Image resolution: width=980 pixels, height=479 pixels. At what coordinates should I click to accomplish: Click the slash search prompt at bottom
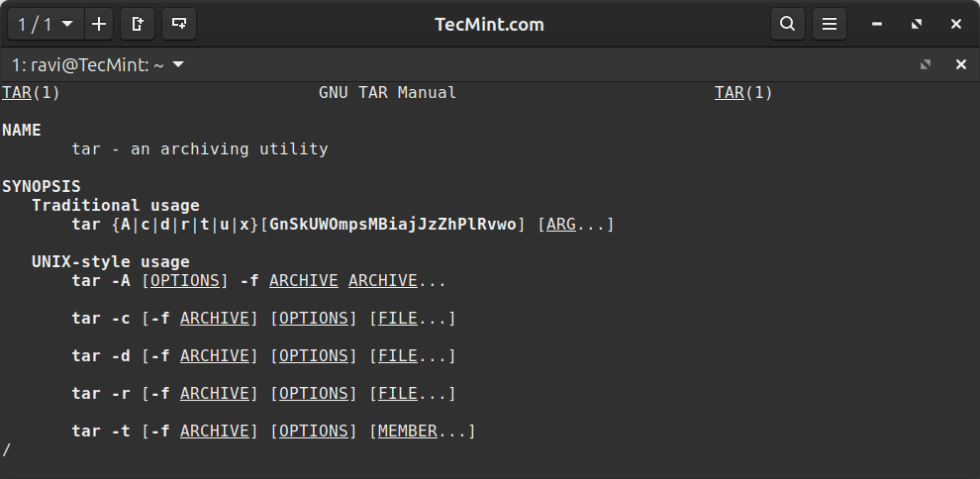(x=6, y=449)
